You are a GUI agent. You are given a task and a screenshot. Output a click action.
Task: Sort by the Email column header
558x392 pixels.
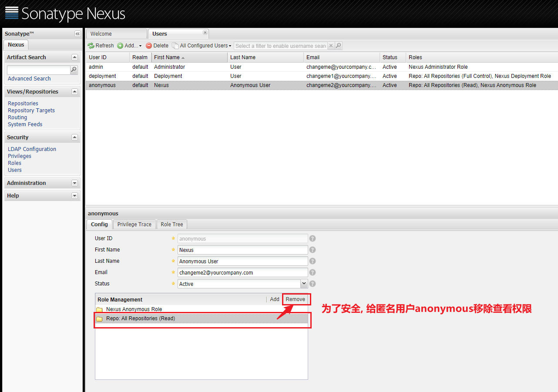click(x=342, y=57)
